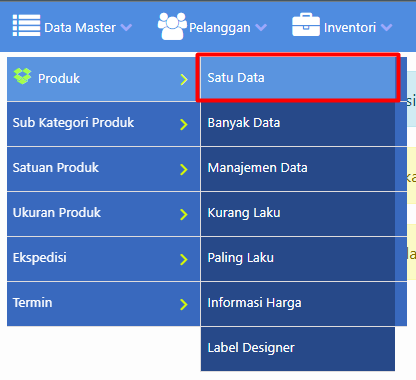
Task: Choose Kurang Laku from submenu
Action: (x=298, y=214)
